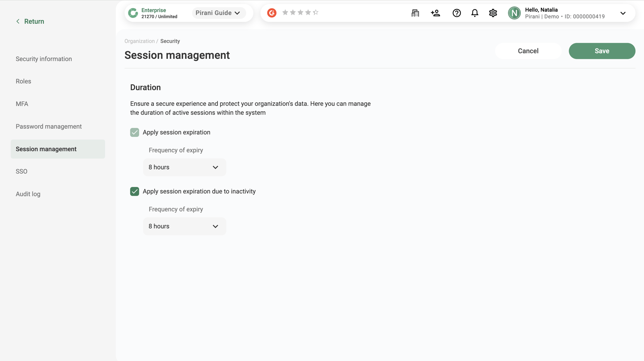Open the help question mark icon

click(456, 13)
